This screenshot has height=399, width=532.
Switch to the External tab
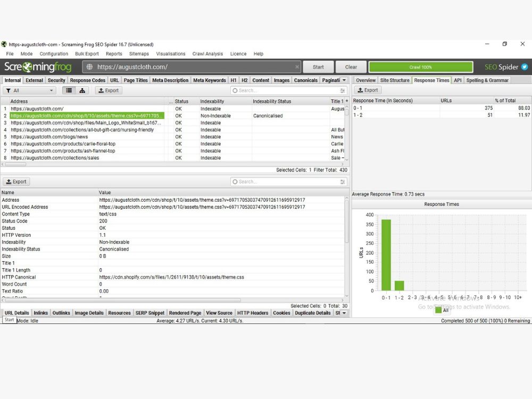[x=34, y=80]
